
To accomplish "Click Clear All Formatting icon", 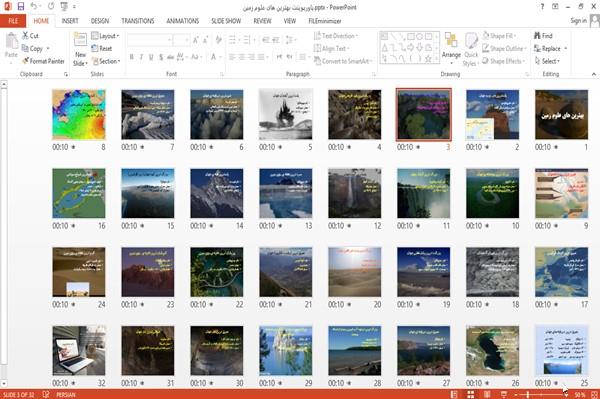I will point(218,40).
